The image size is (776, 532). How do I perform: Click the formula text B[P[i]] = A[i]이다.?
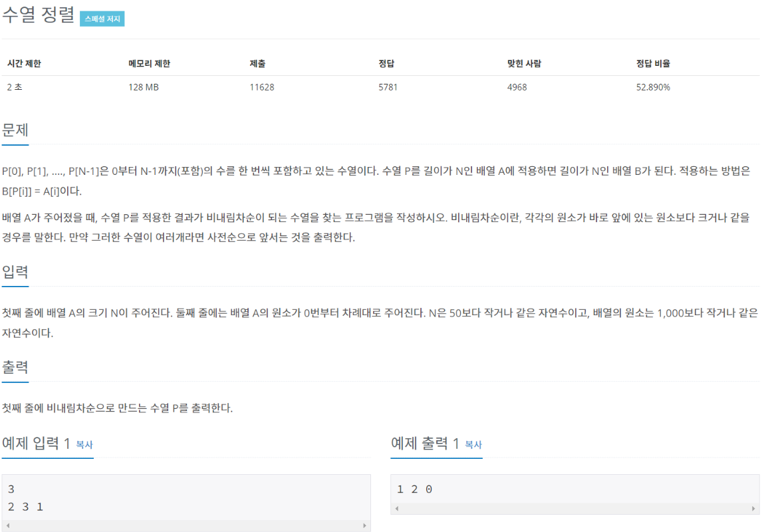point(42,192)
